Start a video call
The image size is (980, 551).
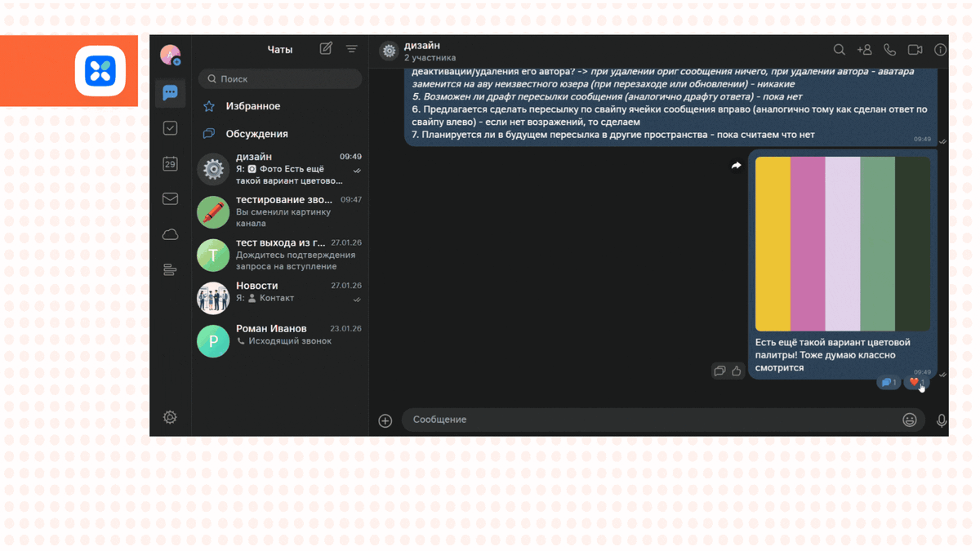[915, 51]
